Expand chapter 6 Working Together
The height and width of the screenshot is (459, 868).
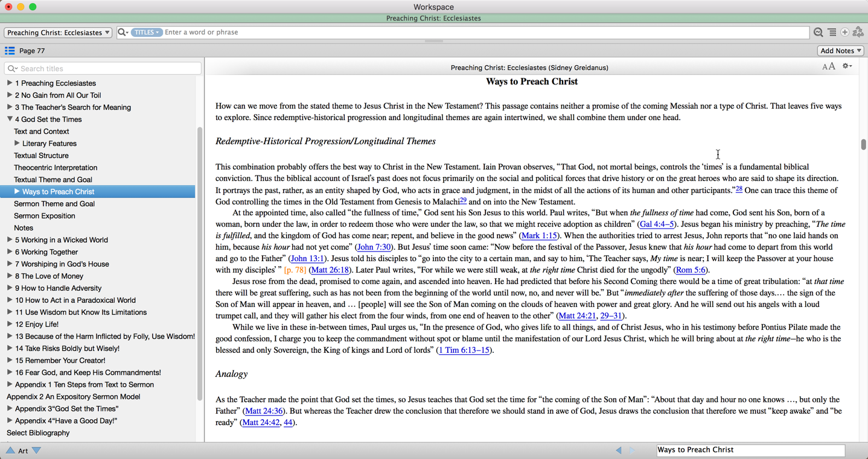[x=10, y=252]
